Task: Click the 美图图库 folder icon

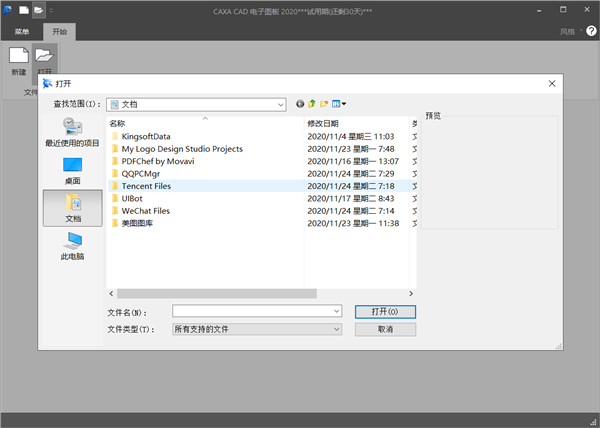Action: click(x=115, y=223)
